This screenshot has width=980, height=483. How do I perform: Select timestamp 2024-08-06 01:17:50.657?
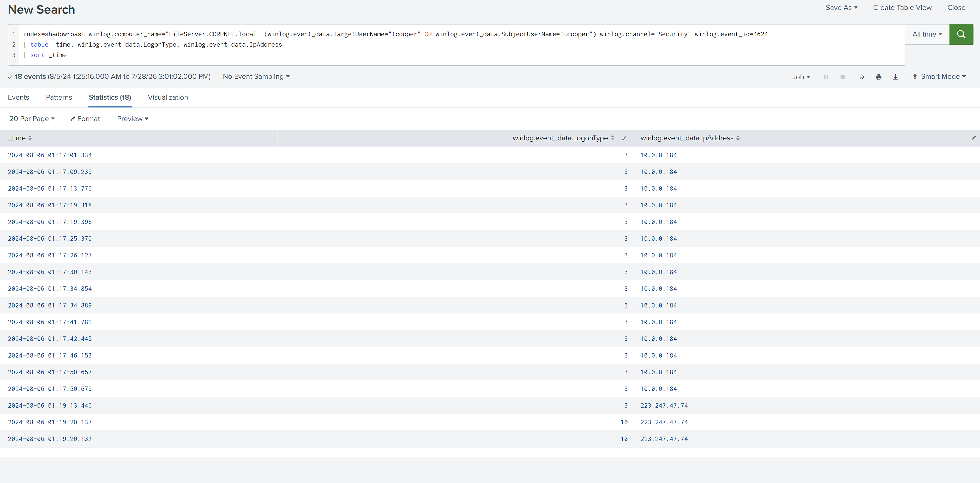pyautogui.click(x=50, y=372)
